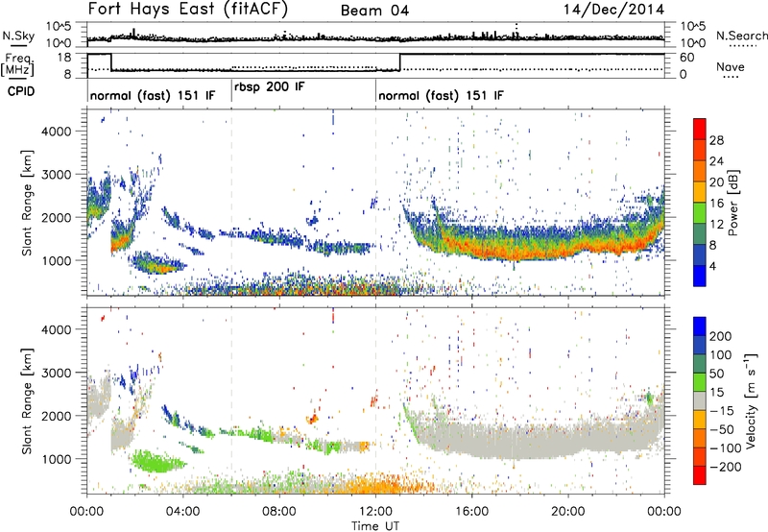Click the 'N.Search' legend label
The image size is (768, 532).
click(x=741, y=36)
